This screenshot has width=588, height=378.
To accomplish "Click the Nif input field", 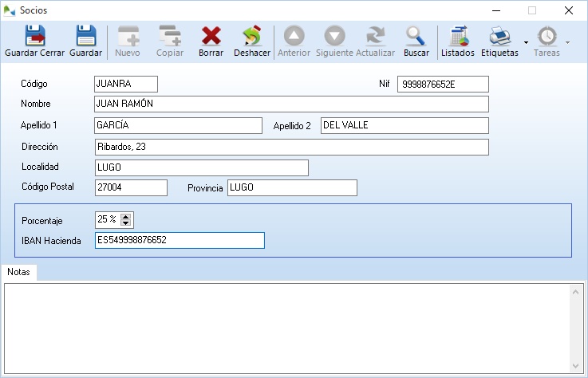I will click(443, 84).
